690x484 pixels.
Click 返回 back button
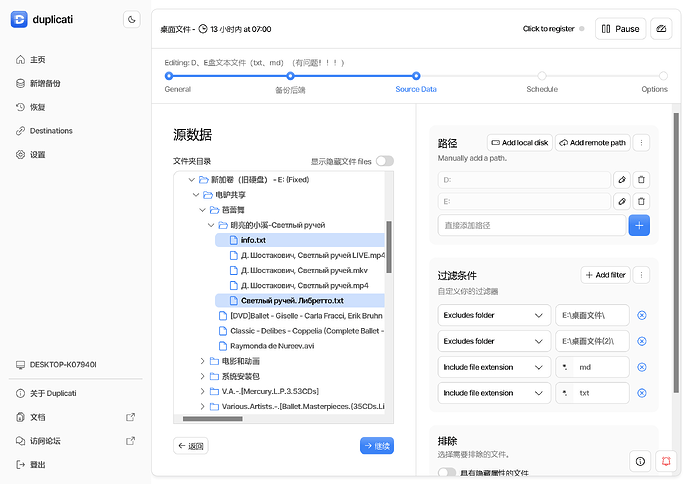point(191,446)
